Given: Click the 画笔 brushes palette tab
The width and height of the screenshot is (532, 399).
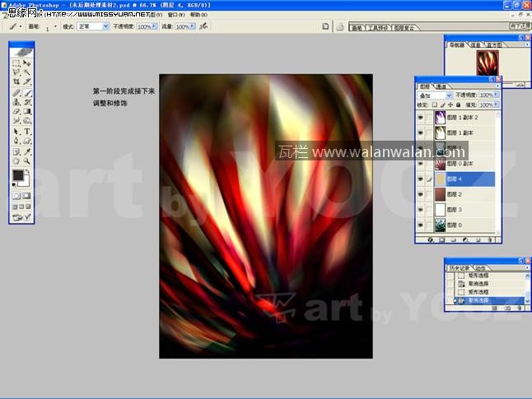Looking at the screenshot, I should pos(357,27).
